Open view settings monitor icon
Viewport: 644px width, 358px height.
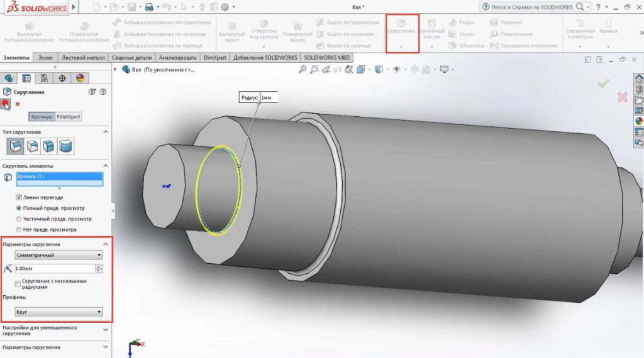(444, 70)
